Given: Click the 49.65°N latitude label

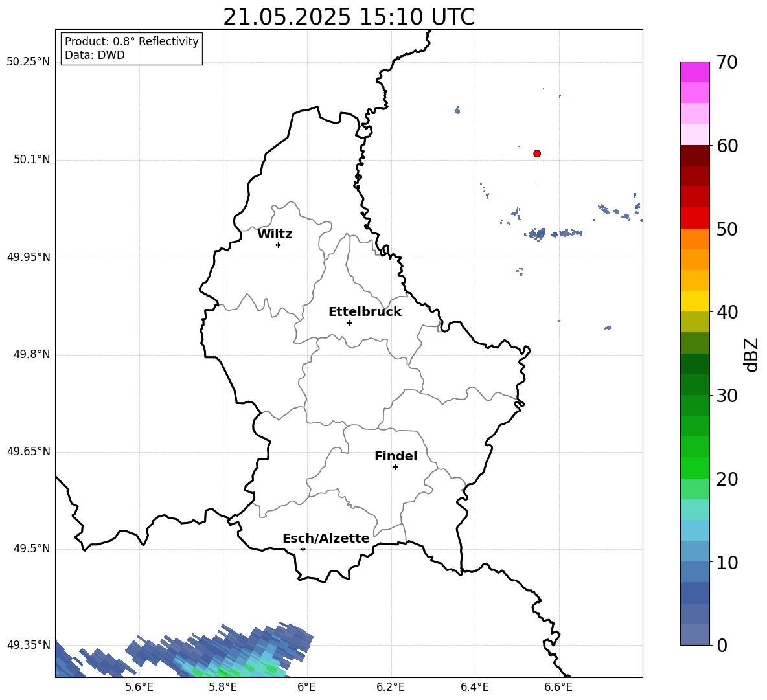Looking at the screenshot, I should 29,451.
